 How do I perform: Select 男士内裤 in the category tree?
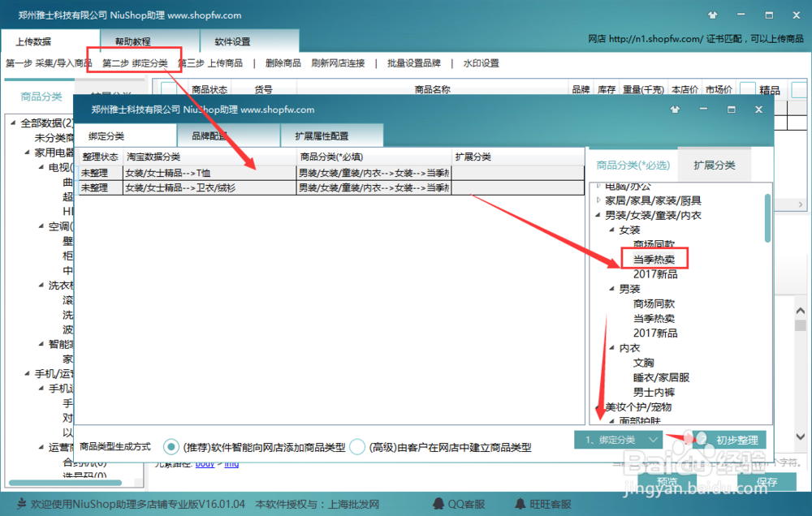point(654,392)
